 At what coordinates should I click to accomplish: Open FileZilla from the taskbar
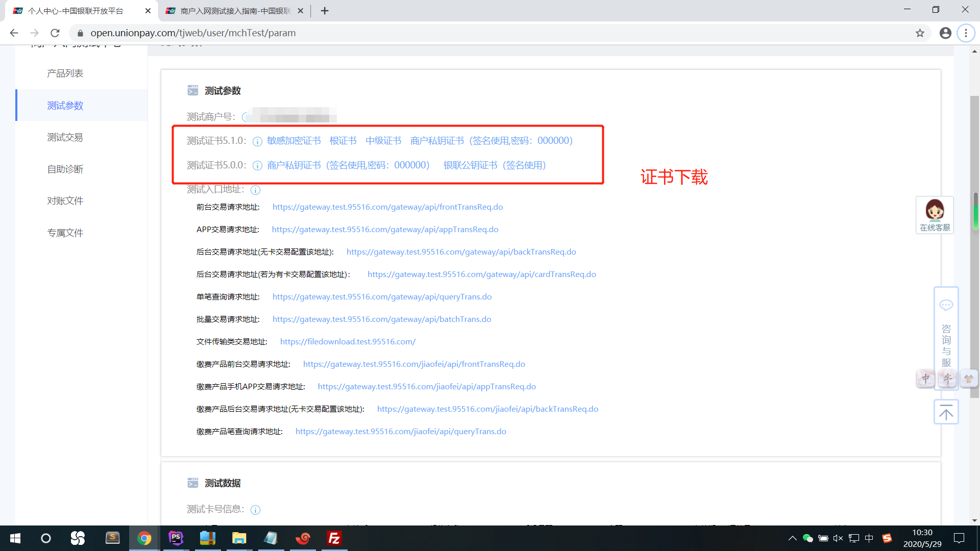click(334, 538)
